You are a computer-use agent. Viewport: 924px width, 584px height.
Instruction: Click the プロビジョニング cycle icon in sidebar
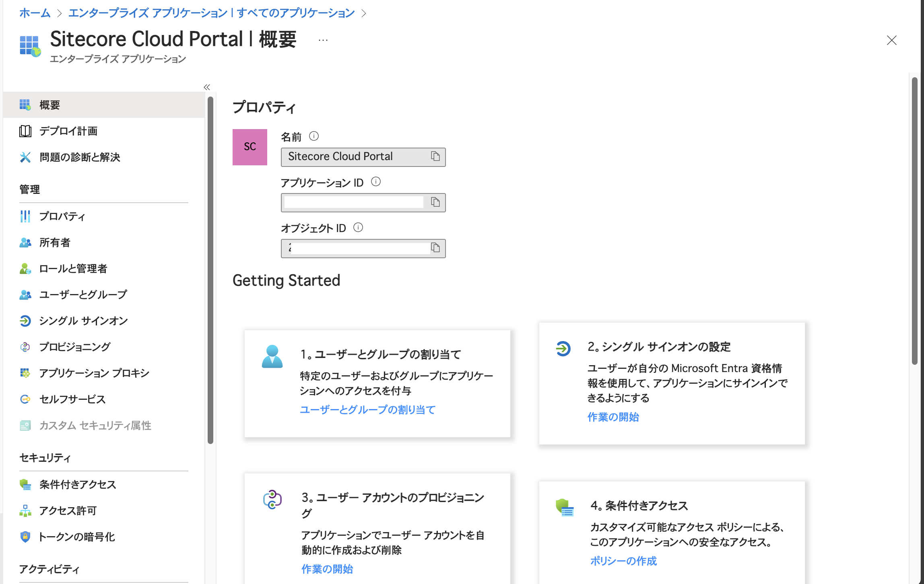(25, 347)
